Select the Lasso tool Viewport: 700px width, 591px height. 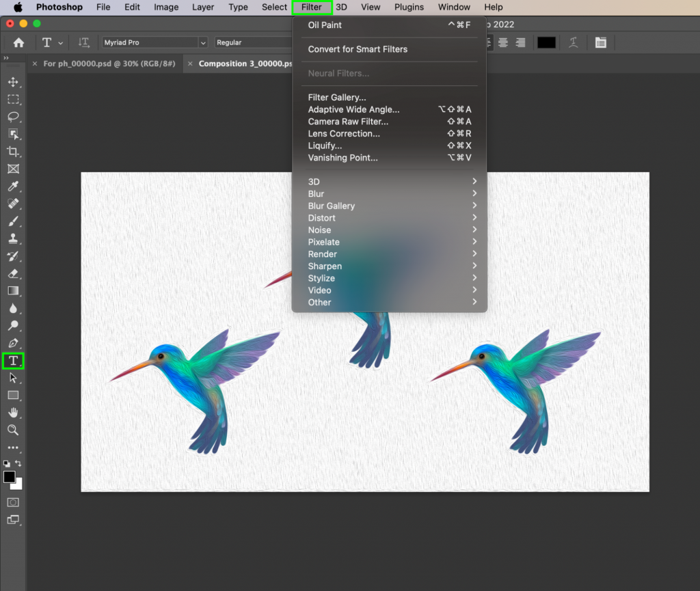[13, 117]
